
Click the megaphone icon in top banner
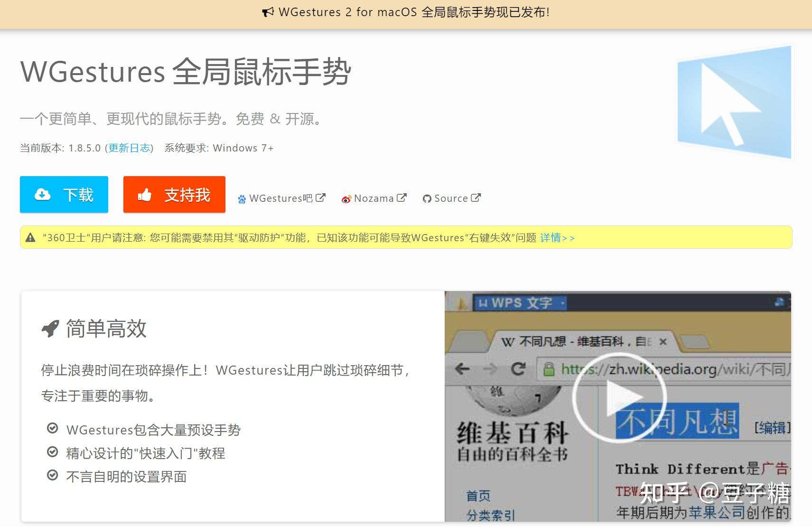[267, 12]
